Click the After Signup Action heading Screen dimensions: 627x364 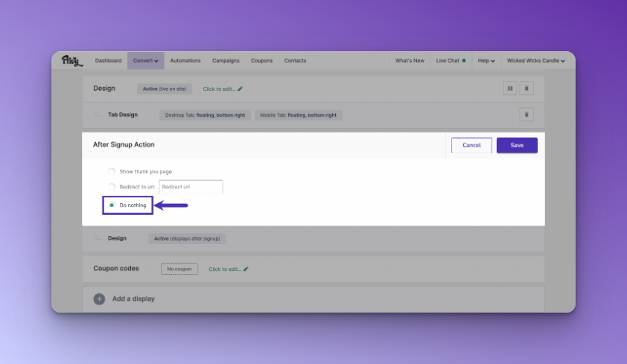point(124,144)
